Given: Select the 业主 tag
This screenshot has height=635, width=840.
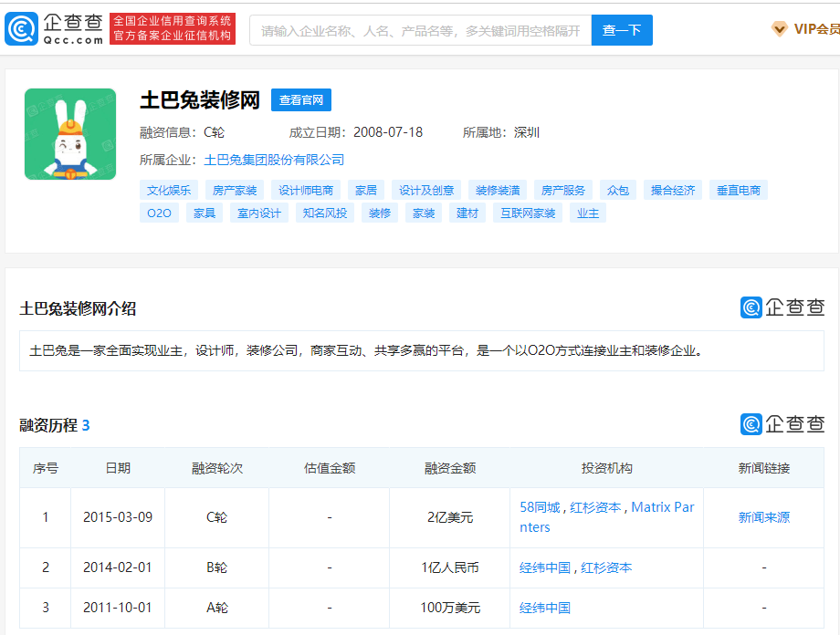Looking at the screenshot, I should coord(588,213).
